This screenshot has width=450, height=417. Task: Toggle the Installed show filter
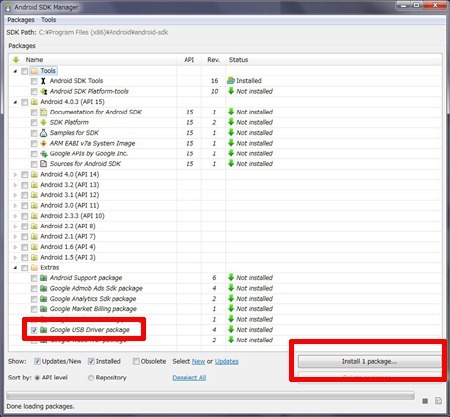(91, 361)
